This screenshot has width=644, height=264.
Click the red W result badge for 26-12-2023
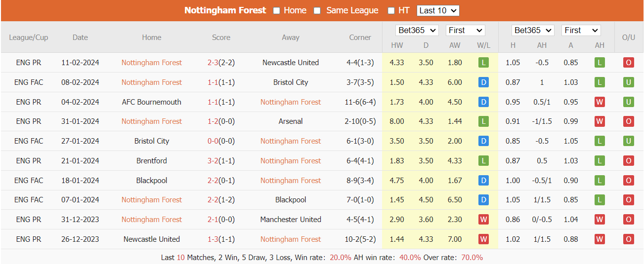[483, 239]
